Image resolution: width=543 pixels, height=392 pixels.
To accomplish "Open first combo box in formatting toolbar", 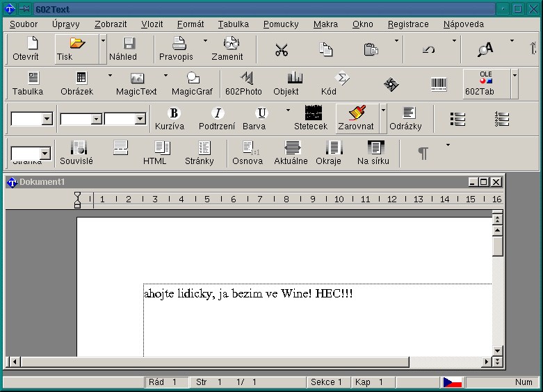I will [x=47, y=119].
